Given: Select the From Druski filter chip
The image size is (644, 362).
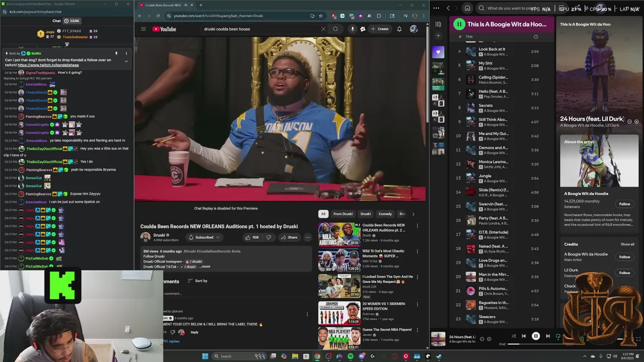Looking at the screenshot, I should click(x=343, y=214).
